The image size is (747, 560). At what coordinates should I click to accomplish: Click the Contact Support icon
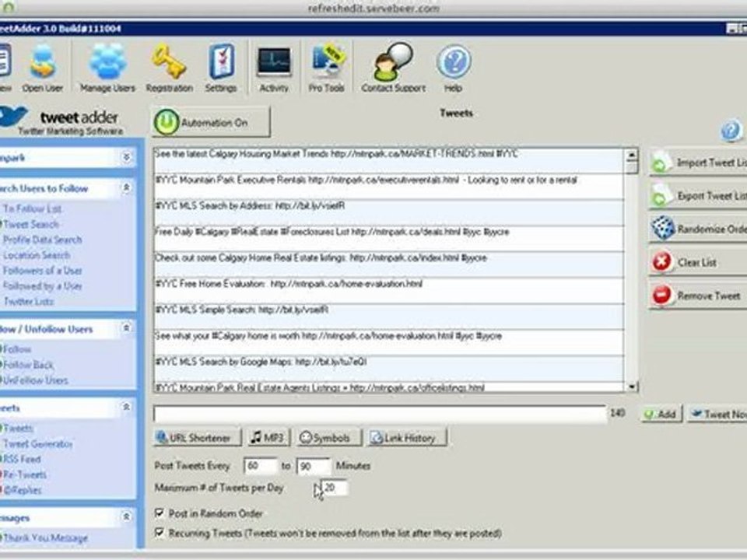(394, 68)
